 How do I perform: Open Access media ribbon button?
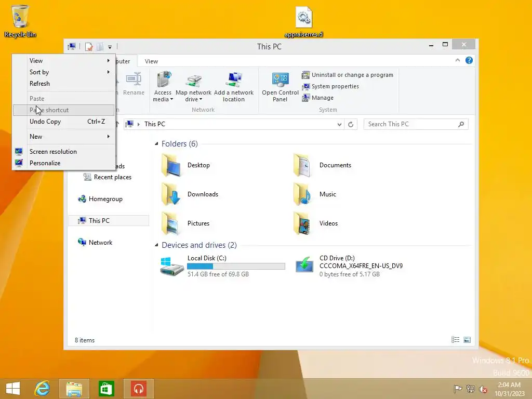coord(163,86)
